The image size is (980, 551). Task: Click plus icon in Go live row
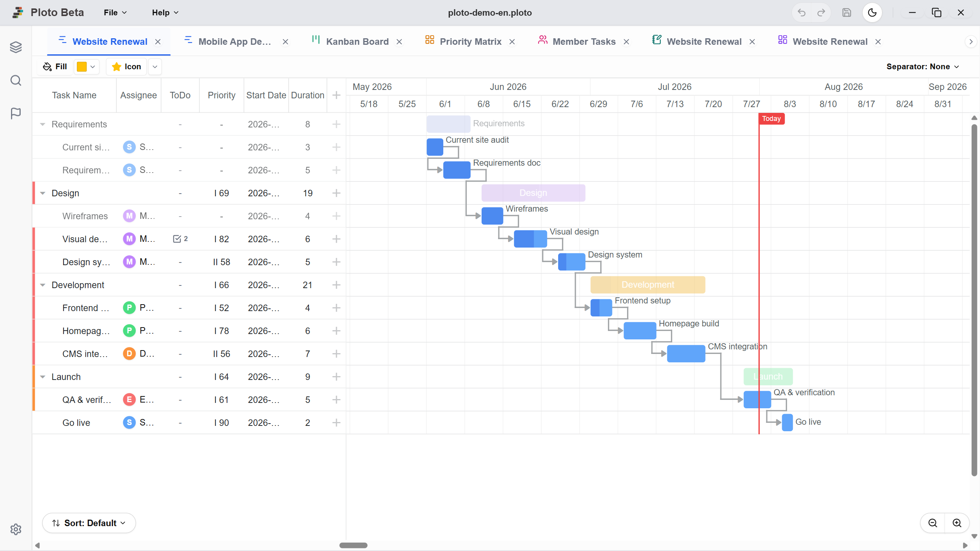pos(336,423)
